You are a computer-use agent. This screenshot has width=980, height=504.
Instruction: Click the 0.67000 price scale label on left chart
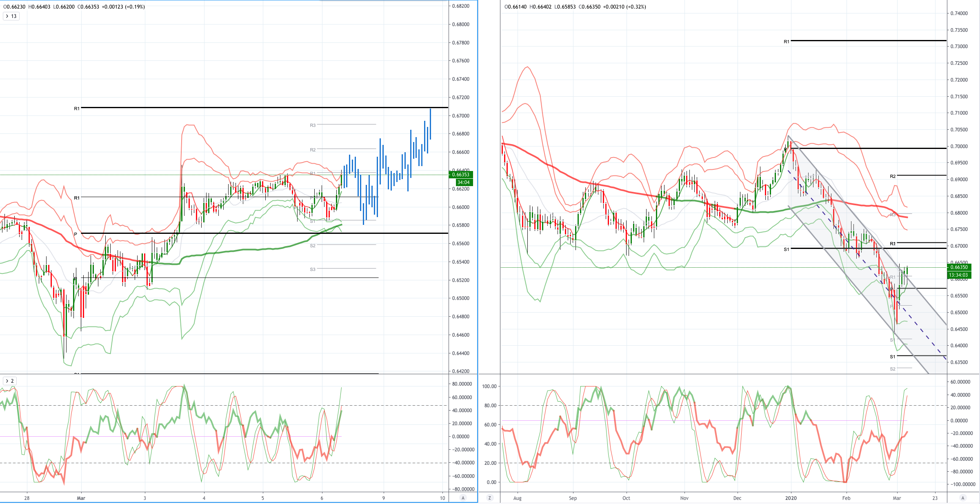coord(461,115)
